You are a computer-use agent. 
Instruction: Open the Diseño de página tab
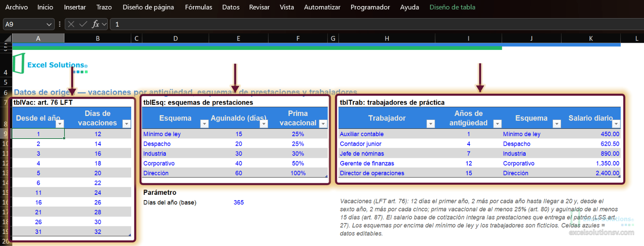tap(148, 7)
